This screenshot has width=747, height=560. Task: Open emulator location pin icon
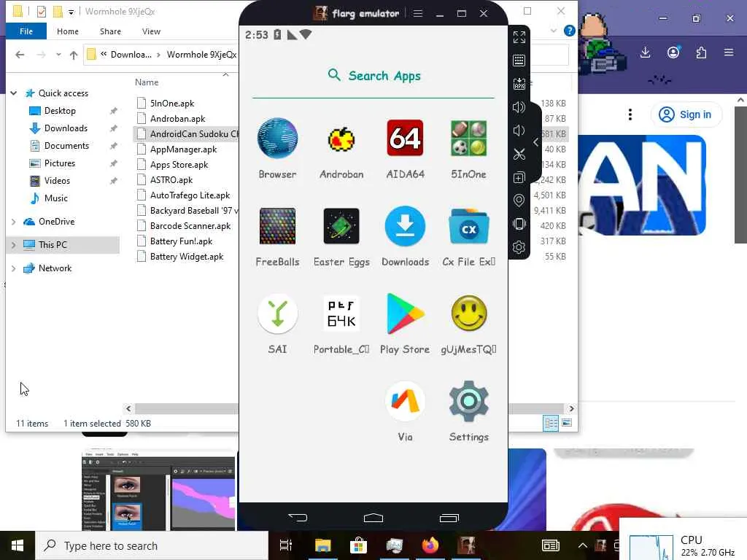click(x=519, y=201)
